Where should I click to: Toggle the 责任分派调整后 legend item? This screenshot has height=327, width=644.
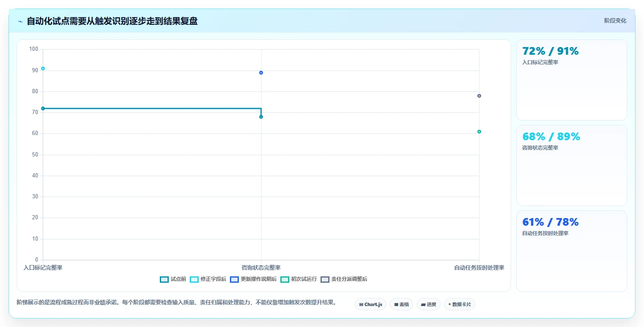click(x=344, y=279)
